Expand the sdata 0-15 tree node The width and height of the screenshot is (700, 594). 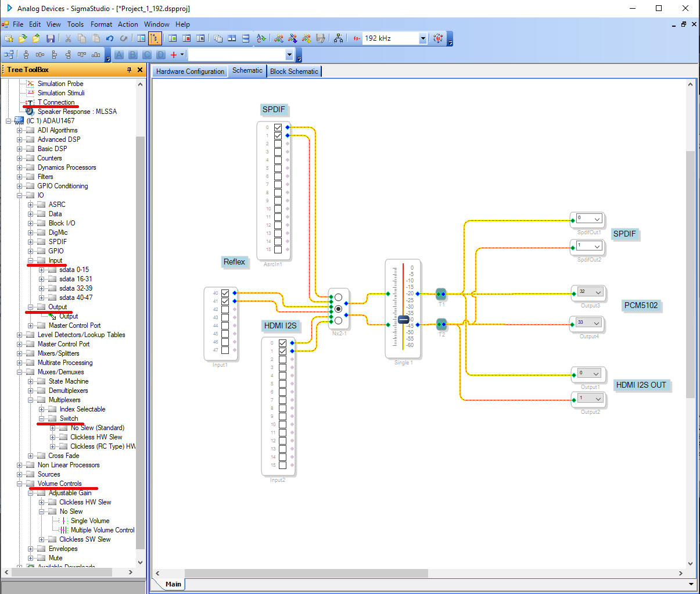click(42, 270)
